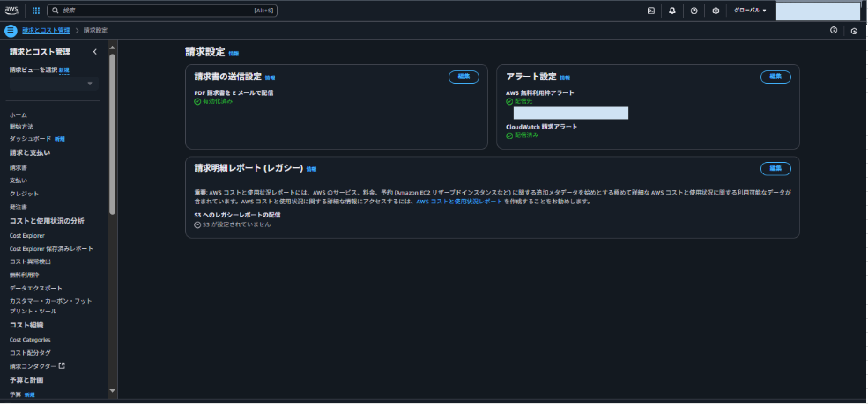
Task: Open ダッシュボード in the sidebar
Action: click(31, 139)
